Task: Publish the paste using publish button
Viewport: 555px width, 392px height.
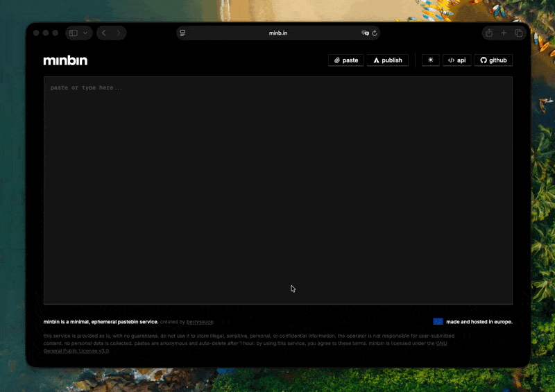Action: pos(388,60)
